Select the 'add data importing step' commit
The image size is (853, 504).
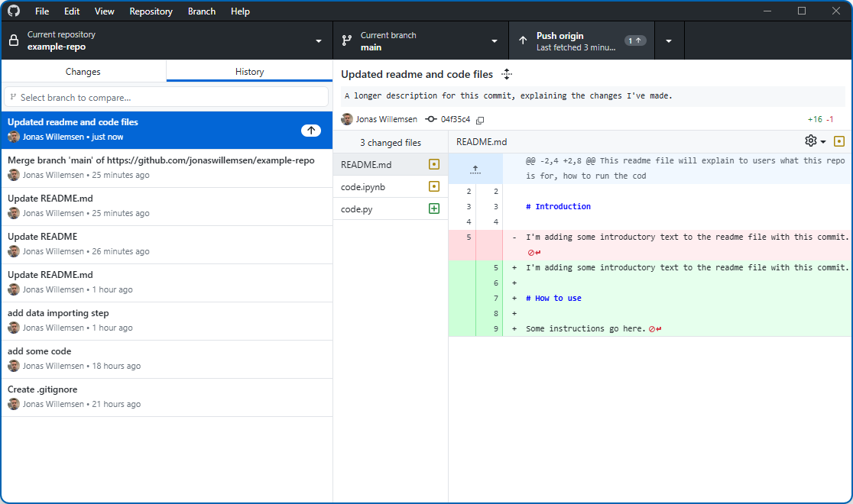pos(167,321)
